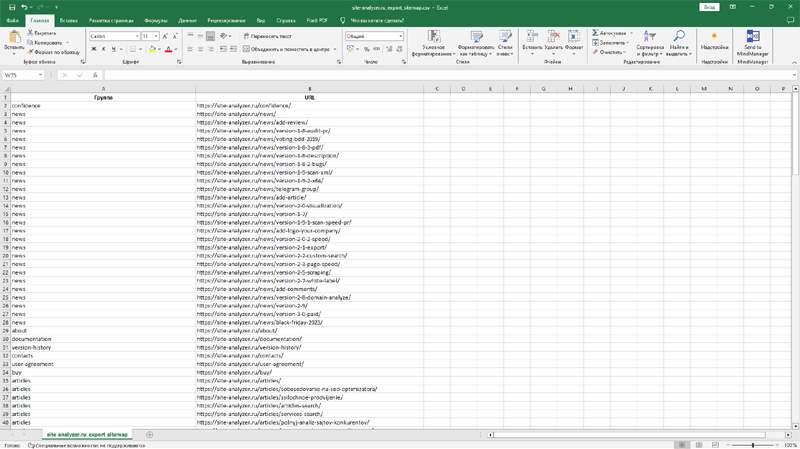Open Merge and Center dropdown arrow

(335, 49)
